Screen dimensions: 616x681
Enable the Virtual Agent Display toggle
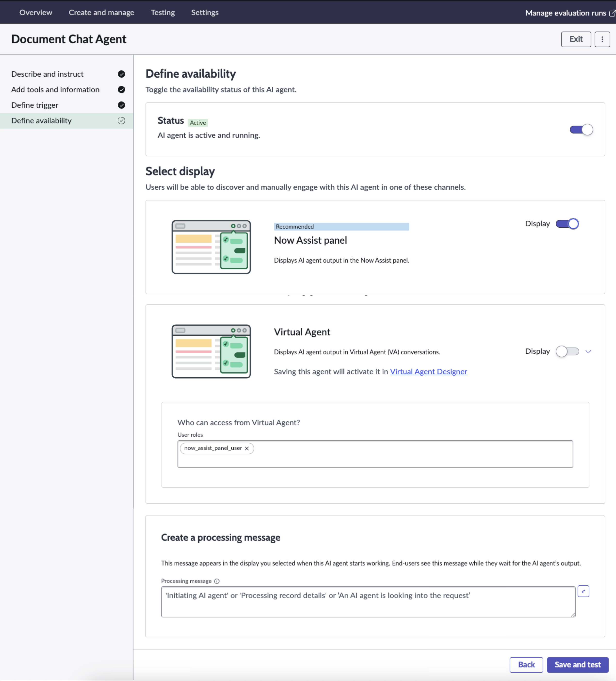pos(567,351)
